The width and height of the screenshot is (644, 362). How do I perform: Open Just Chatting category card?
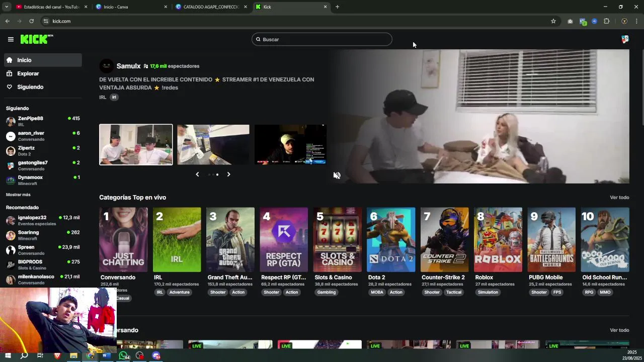tap(123, 240)
